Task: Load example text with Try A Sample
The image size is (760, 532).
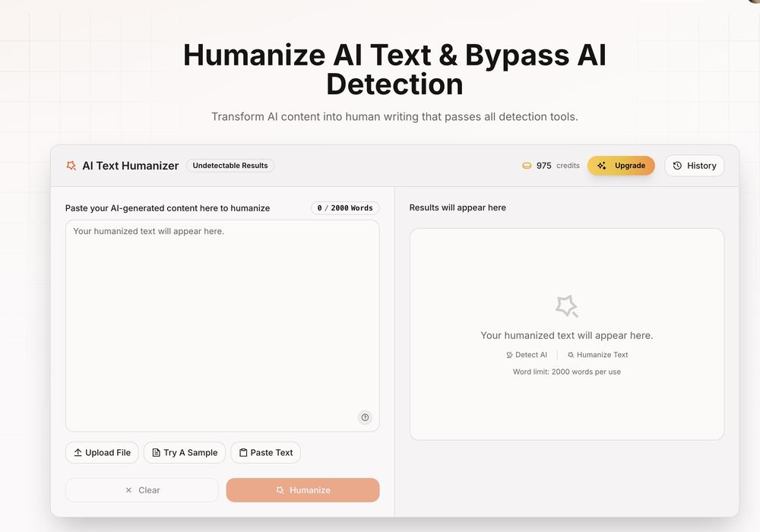Action: click(185, 452)
